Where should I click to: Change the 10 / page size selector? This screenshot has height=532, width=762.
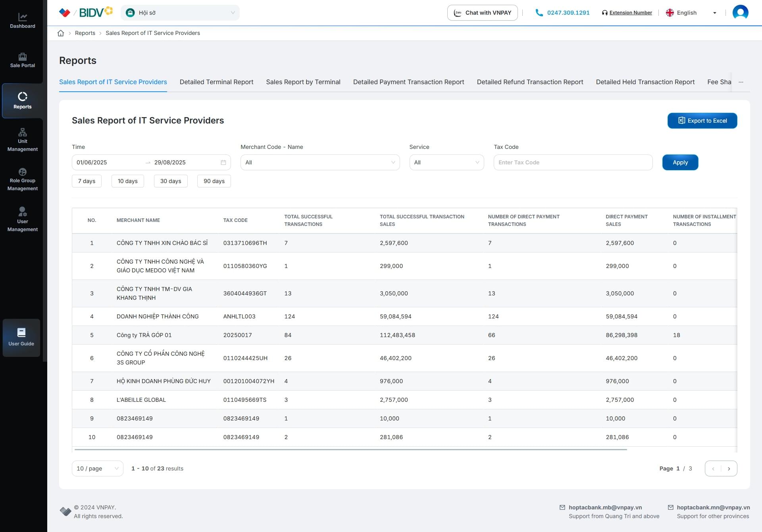coord(98,468)
